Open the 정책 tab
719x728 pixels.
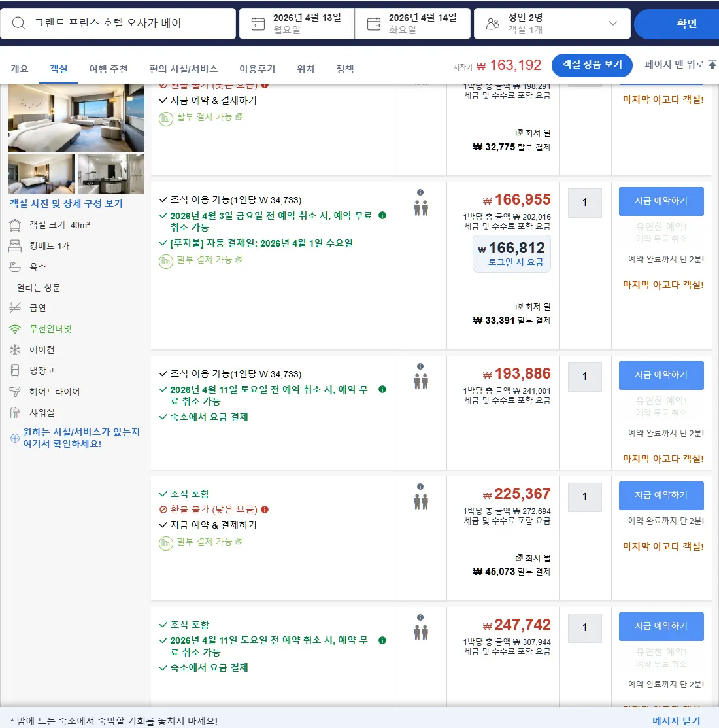[x=344, y=69]
